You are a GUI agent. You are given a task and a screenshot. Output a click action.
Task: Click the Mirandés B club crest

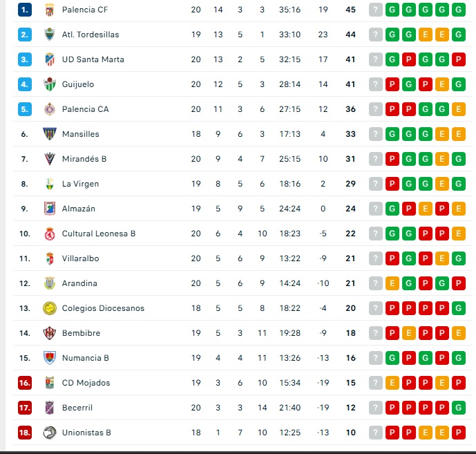[49, 159]
